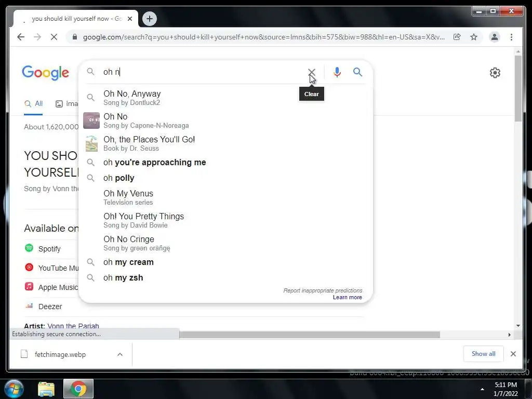532x399 pixels.
Task: Choose 'oh my zsh' suggestion
Action: [x=225, y=277]
